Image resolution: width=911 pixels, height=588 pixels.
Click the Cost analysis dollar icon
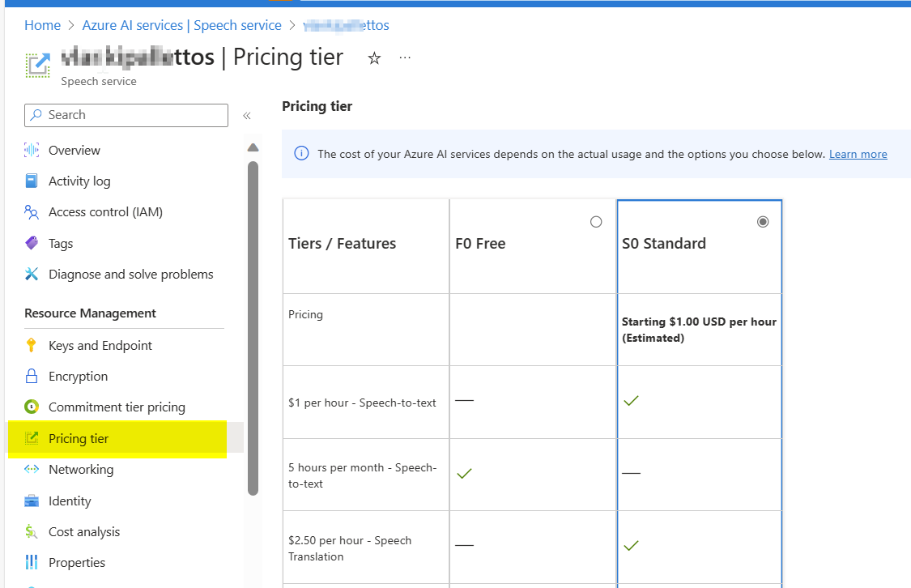[x=32, y=531]
